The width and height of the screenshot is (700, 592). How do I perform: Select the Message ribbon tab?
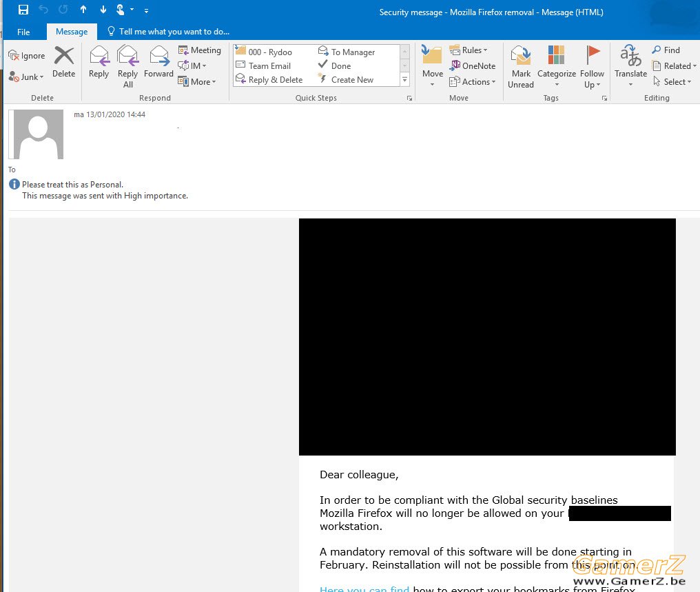coord(72,32)
